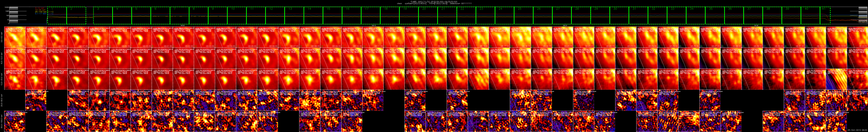This screenshot has height=132, width=868.
Task: Open 3.0-6.0 keV thumbnail stamped 05:54:56
Action: [36, 37]
